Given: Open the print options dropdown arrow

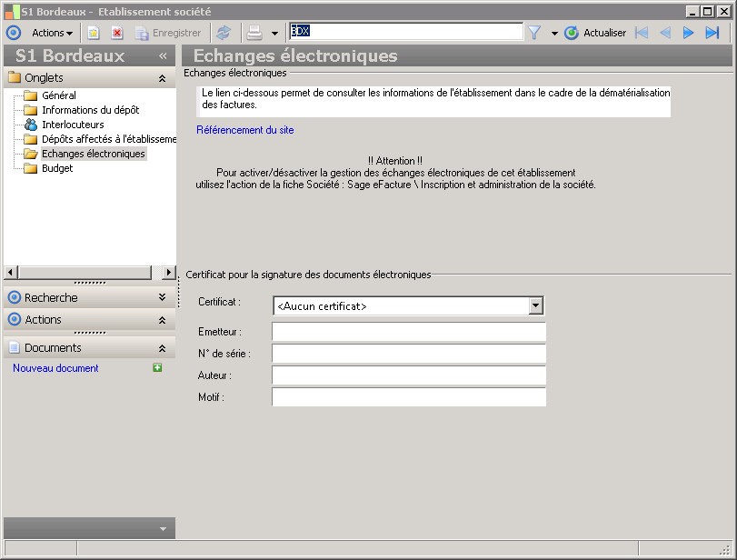Looking at the screenshot, I should [x=275, y=34].
